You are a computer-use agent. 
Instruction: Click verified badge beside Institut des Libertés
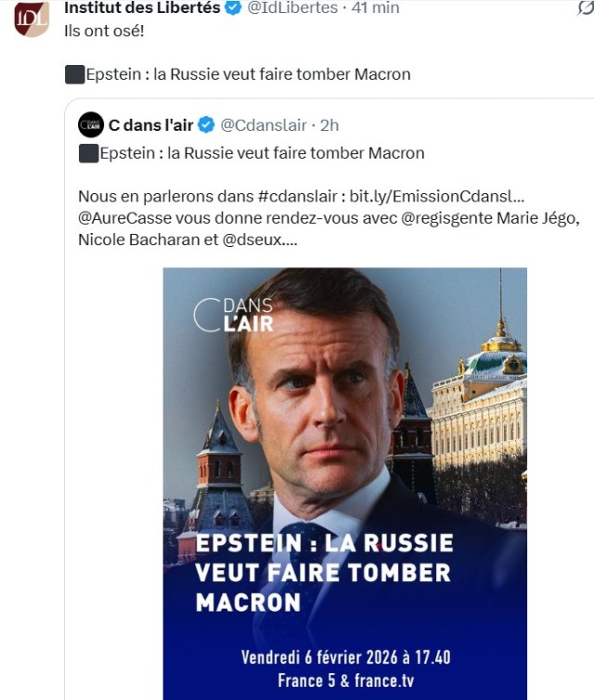click(234, 8)
